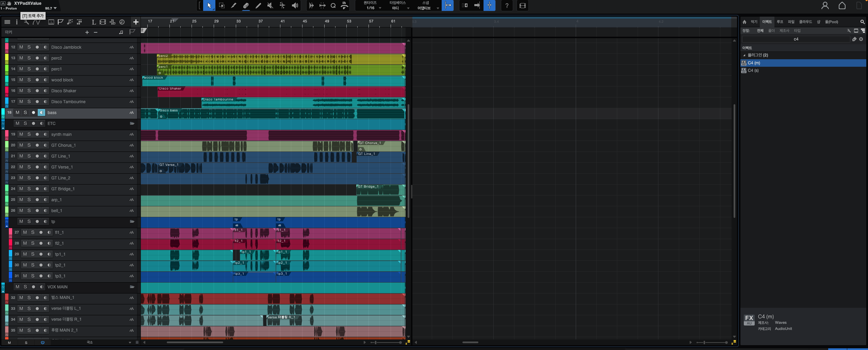This screenshot has width=868, height=350.
Task: Select the Paint pencil tool
Action: 258,5
